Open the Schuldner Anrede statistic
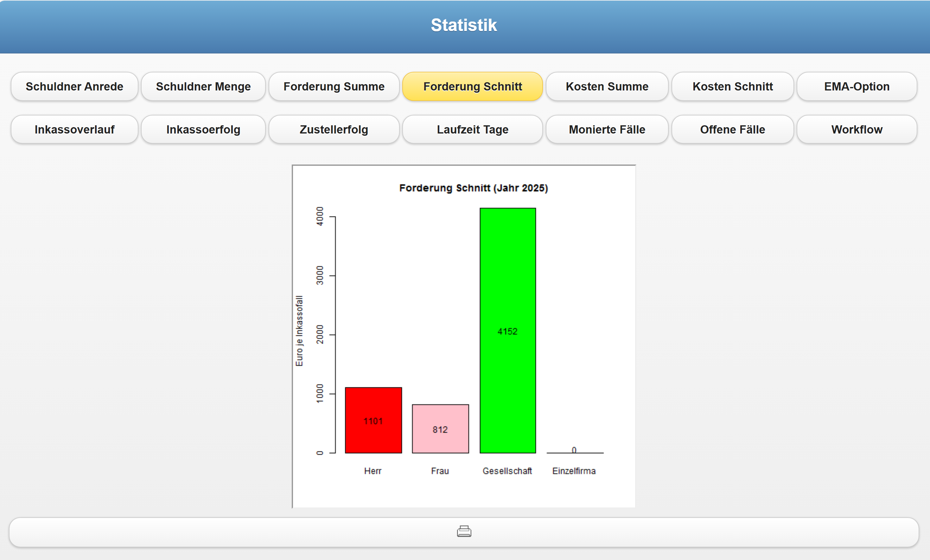 pos(74,86)
